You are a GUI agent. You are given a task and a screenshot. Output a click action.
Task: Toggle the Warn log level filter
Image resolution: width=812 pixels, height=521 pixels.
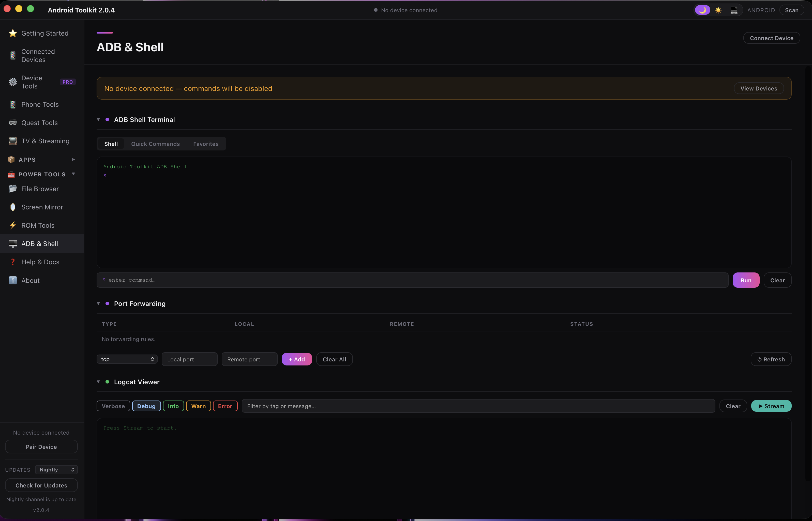point(199,406)
